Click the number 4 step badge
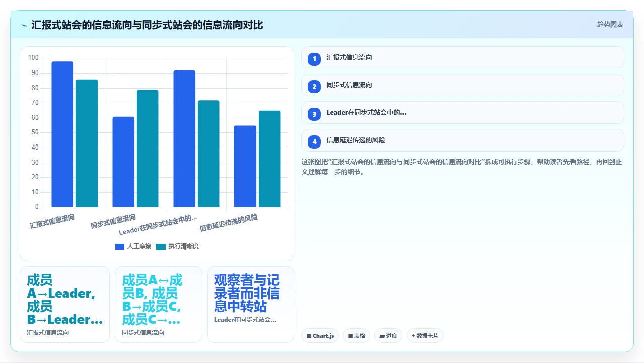This screenshot has height=363, width=644. (x=314, y=141)
